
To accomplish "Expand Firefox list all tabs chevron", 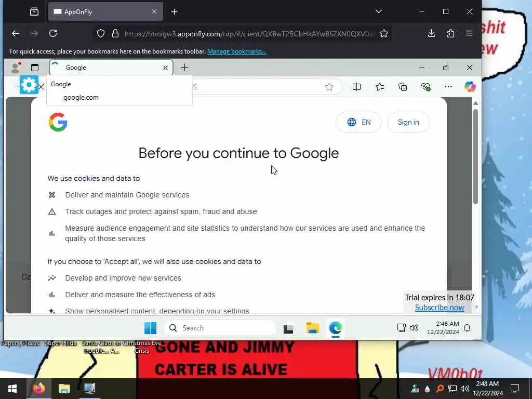I will tap(379, 11).
